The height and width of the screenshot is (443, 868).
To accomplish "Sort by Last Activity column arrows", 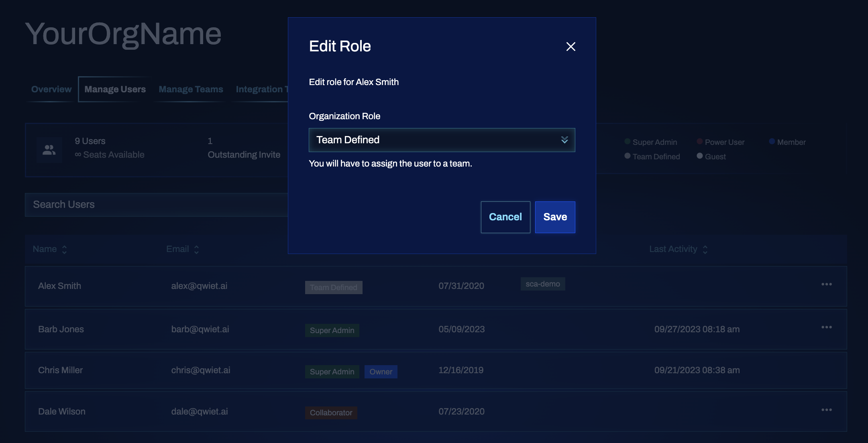I will (x=705, y=250).
